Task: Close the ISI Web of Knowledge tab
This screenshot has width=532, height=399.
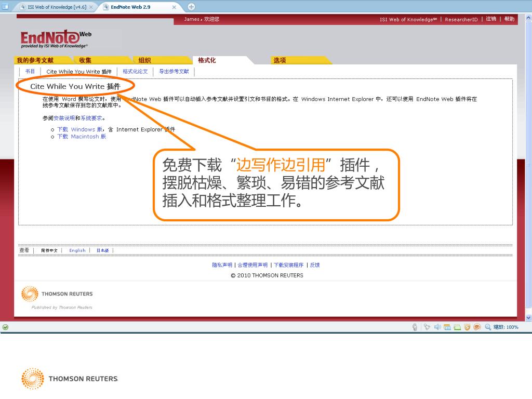Action: tap(91, 7)
